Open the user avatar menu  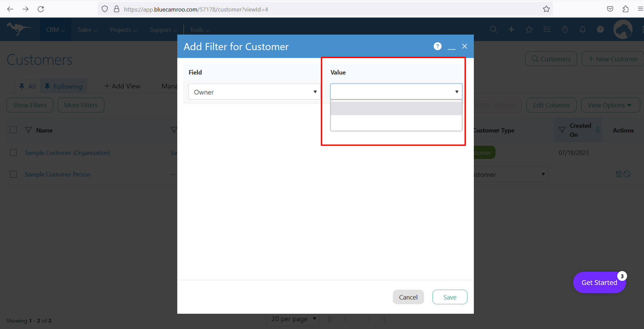pyautogui.click(x=623, y=29)
